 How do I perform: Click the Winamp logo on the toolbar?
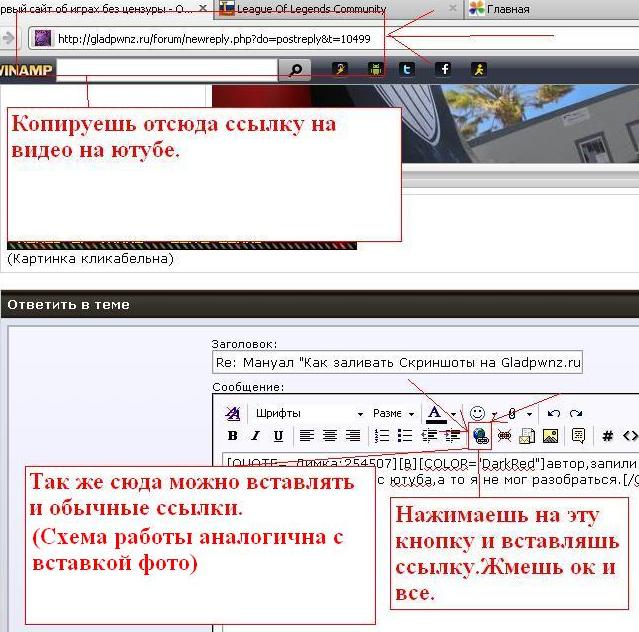[26, 70]
